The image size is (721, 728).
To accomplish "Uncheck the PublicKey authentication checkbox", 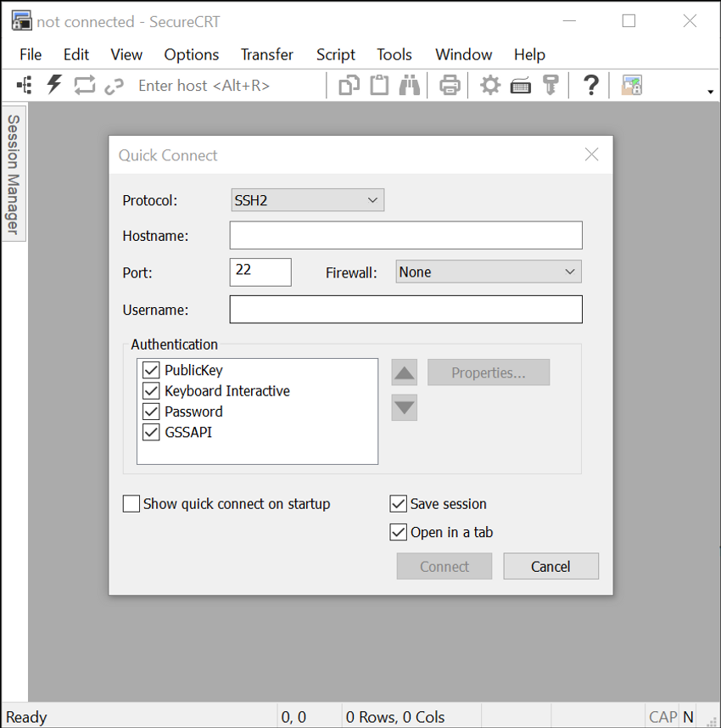I will pyautogui.click(x=151, y=370).
